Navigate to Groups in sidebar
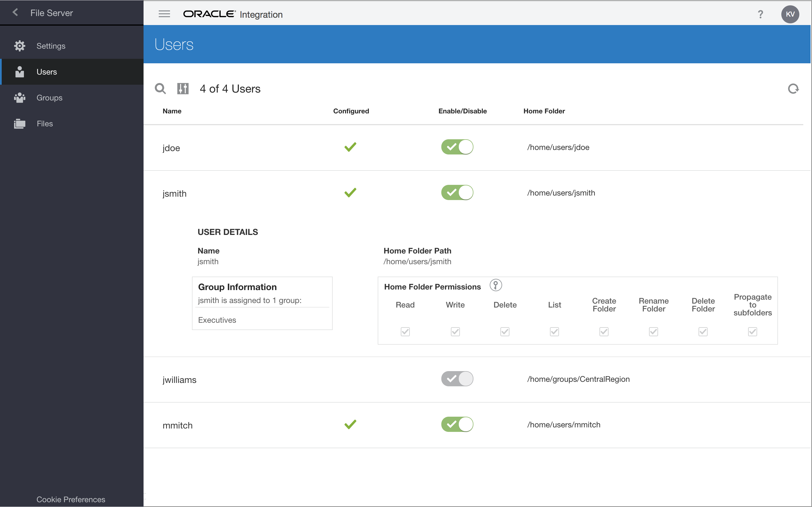Image resolution: width=812 pixels, height=507 pixels. coord(49,98)
